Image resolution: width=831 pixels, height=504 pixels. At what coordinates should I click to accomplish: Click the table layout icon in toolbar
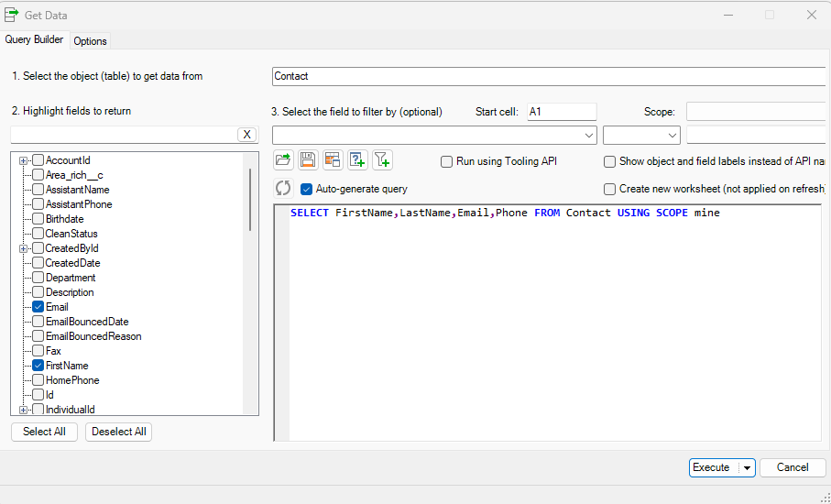[333, 160]
